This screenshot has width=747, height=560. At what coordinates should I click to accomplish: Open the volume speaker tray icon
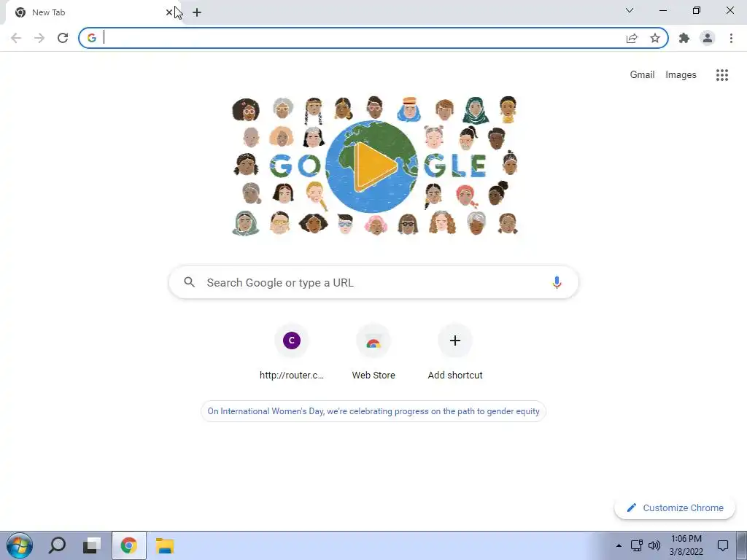coord(654,545)
